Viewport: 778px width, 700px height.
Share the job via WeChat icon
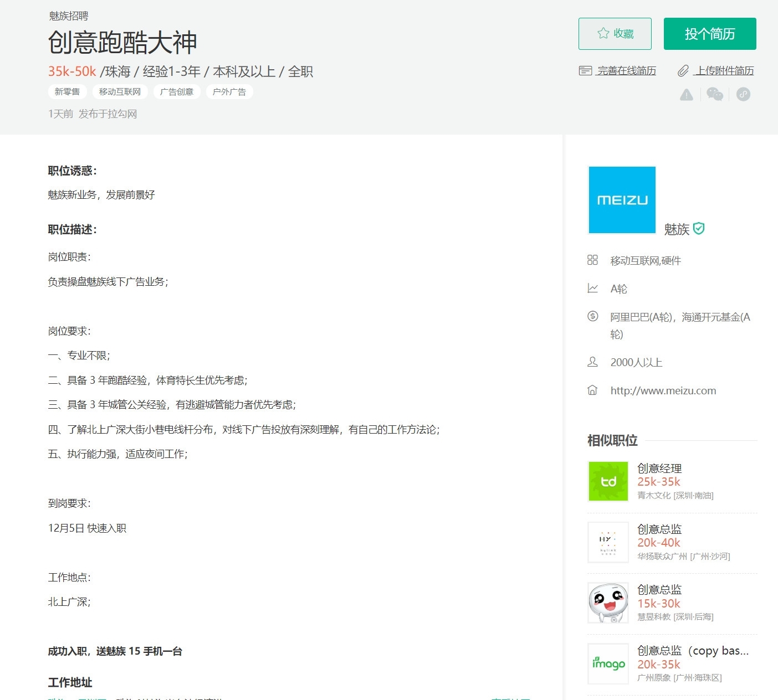click(x=715, y=95)
